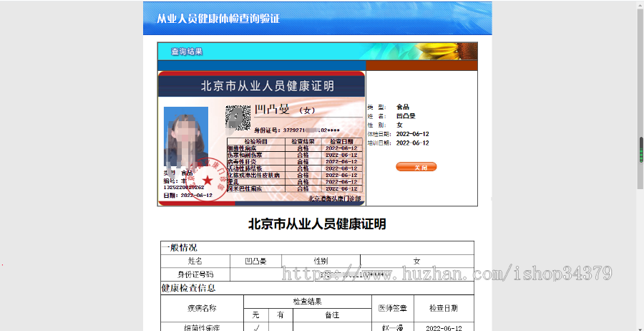The width and height of the screenshot is (644, 331).
Task: Click the 性别 label cell in the lower table
Action: tap(321, 261)
